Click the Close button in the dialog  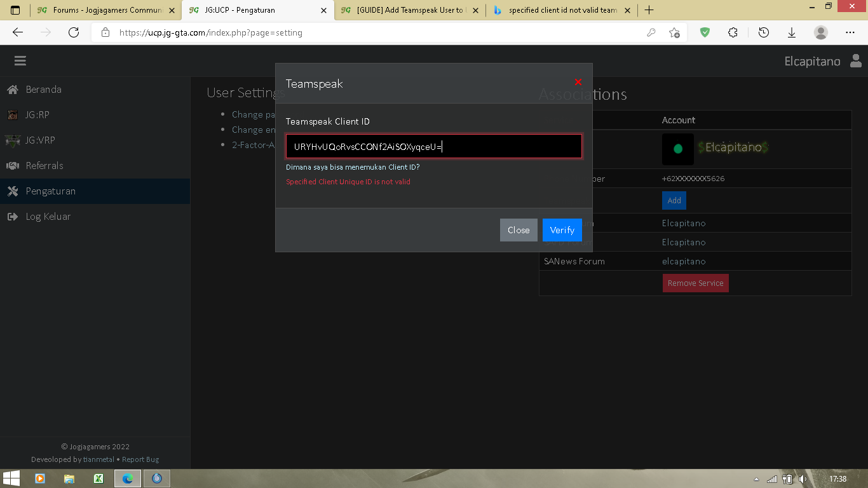[519, 230]
